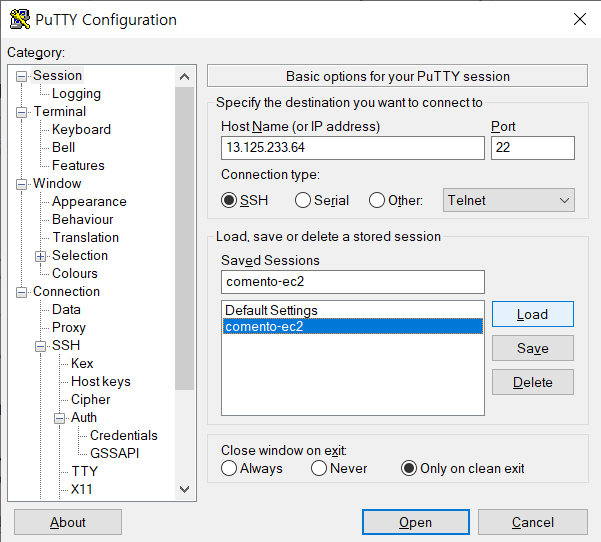Screen dimensions: 601x542
Task: Click the category tree scroll up arrow
Action: pos(184,77)
